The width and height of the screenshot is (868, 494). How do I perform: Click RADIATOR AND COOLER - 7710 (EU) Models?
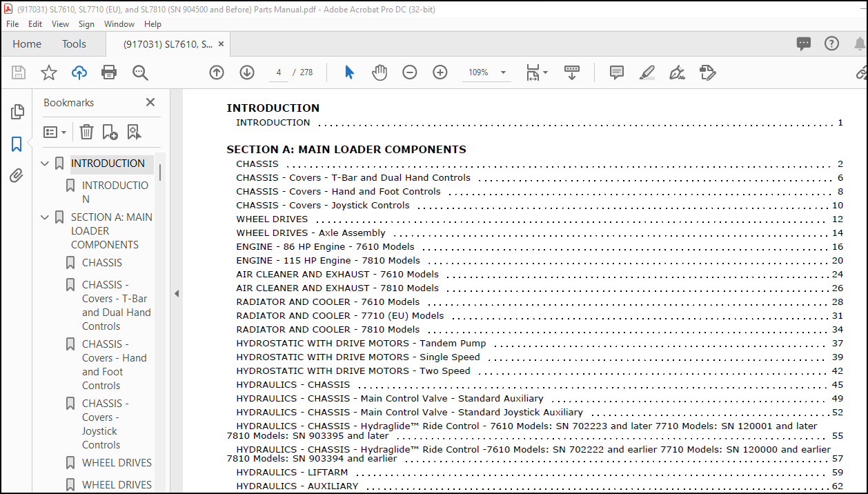click(x=339, y=315)
